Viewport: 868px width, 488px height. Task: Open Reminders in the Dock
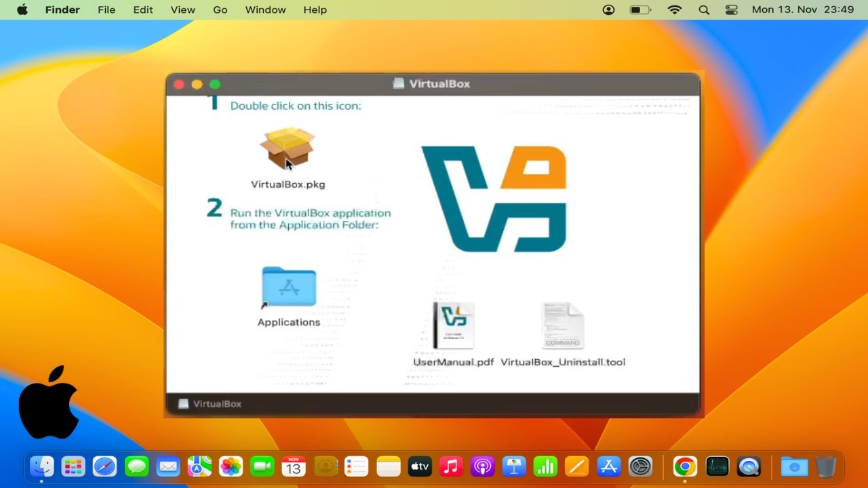click(x=357, y=467)
